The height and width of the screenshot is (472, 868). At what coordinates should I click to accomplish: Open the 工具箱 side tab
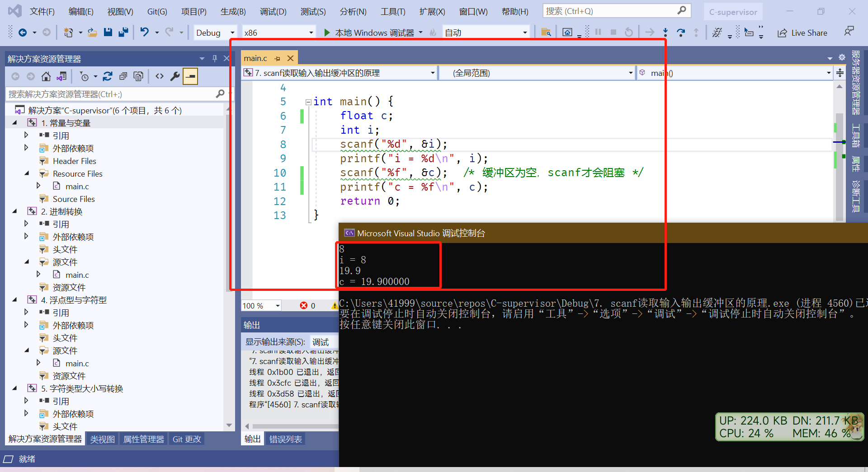pyautogui.click(x=855, y=136)
